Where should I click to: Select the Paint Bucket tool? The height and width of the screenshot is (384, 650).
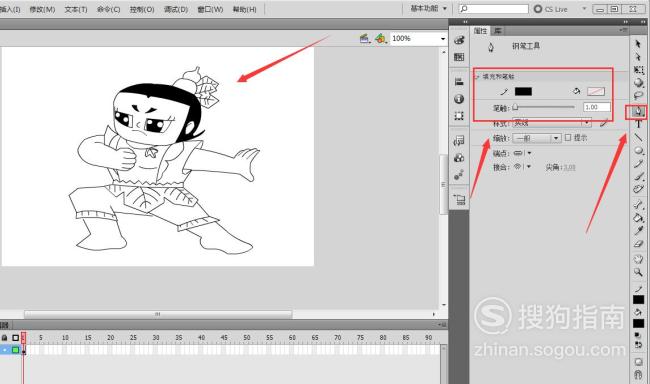pos(638,217)
